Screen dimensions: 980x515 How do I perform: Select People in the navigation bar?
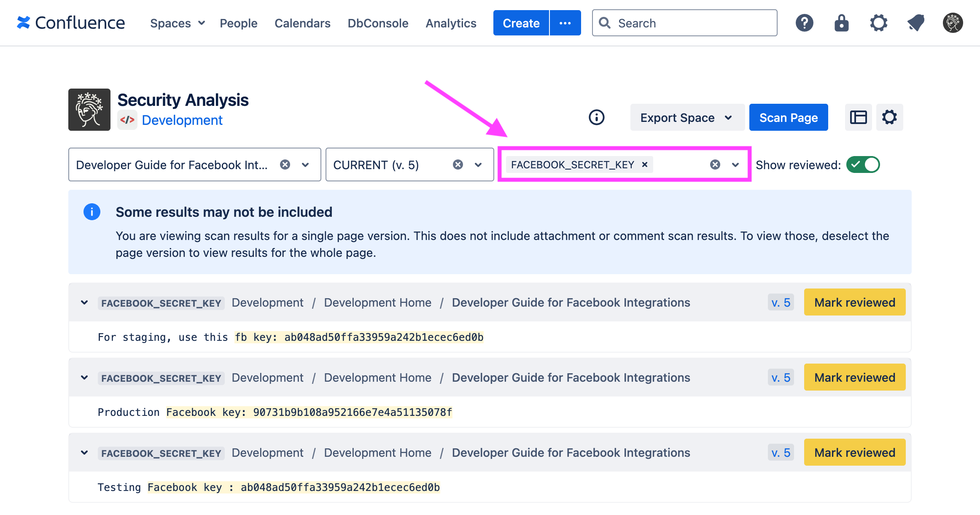click(238, 23)
